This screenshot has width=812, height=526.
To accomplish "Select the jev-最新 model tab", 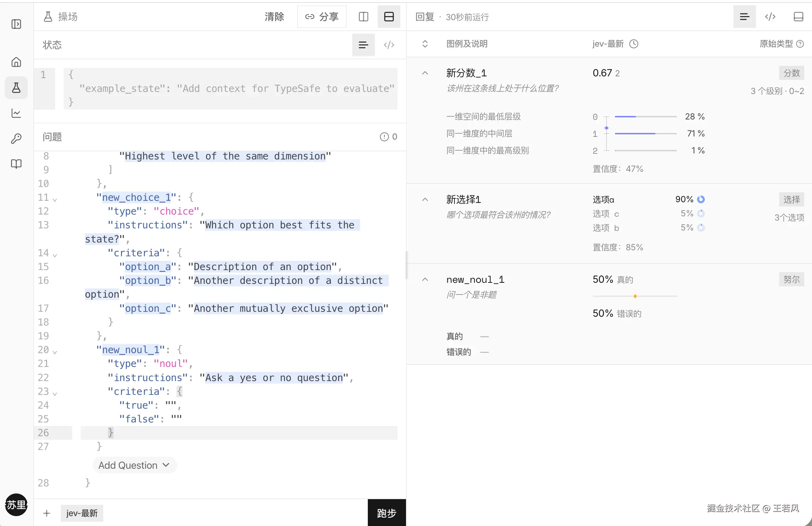I will [82, 513].
